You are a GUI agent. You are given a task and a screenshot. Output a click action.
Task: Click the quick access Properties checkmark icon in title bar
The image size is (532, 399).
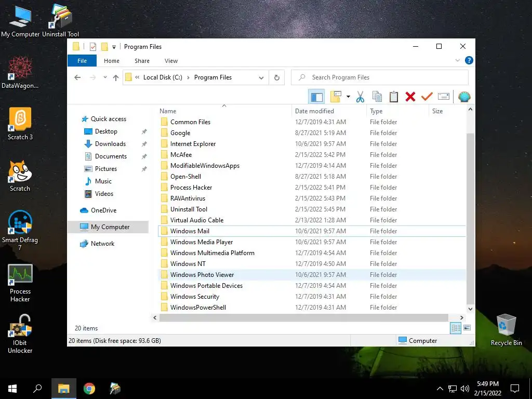click(93, 46)
